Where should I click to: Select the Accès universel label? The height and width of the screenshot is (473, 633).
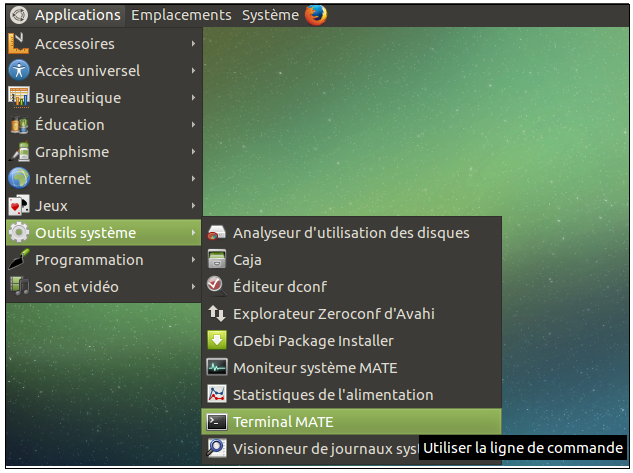tap(88, 71)
